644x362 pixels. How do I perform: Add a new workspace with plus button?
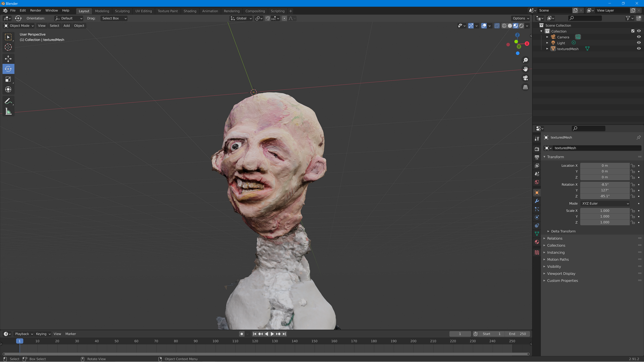(x=290, y=11)
